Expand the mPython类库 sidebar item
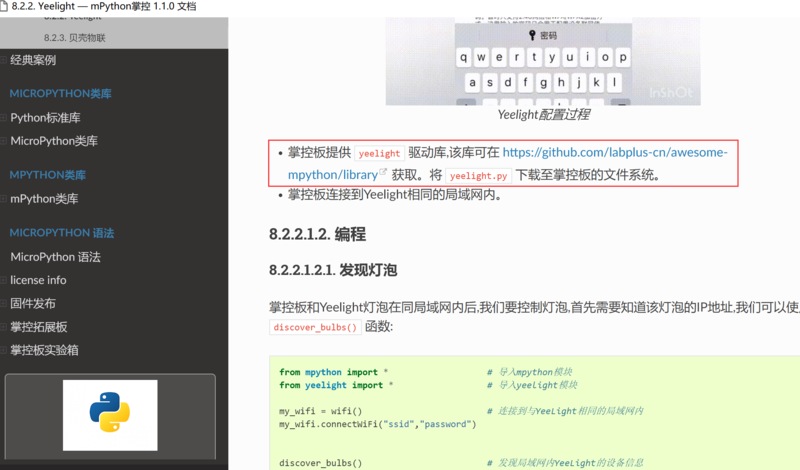The image size is (800, 470). point(4,199)
